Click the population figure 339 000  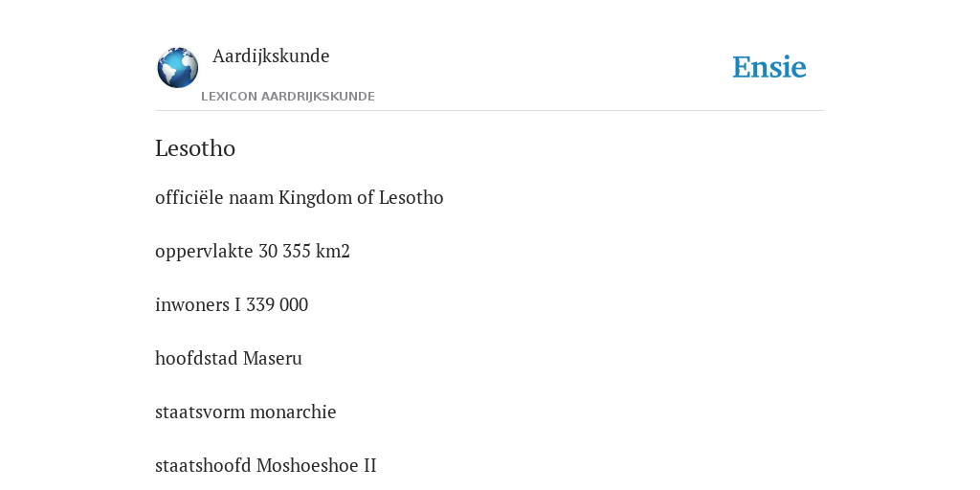[x=277, y=305]
